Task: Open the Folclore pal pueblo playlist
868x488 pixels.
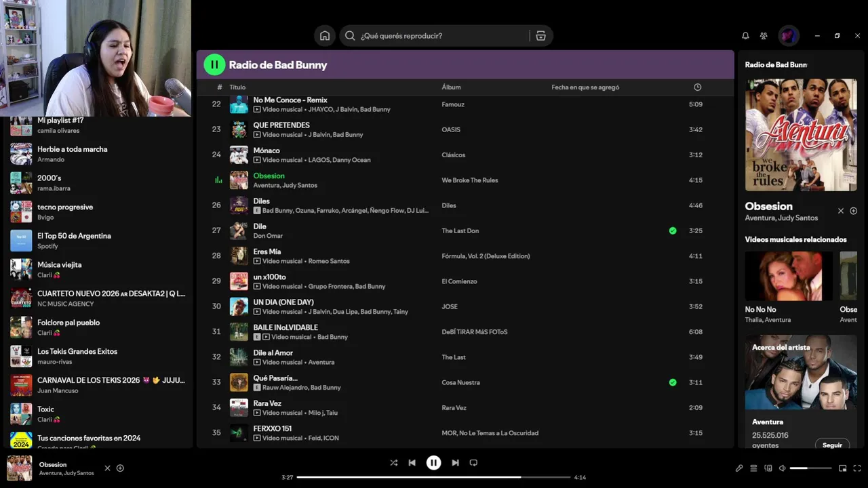Action: [98, 327]
